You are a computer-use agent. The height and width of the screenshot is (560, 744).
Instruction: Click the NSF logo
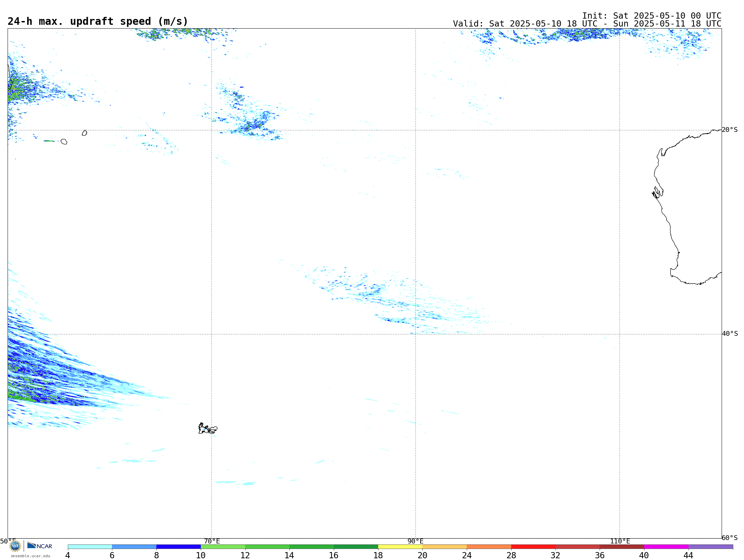pos(15,546)
